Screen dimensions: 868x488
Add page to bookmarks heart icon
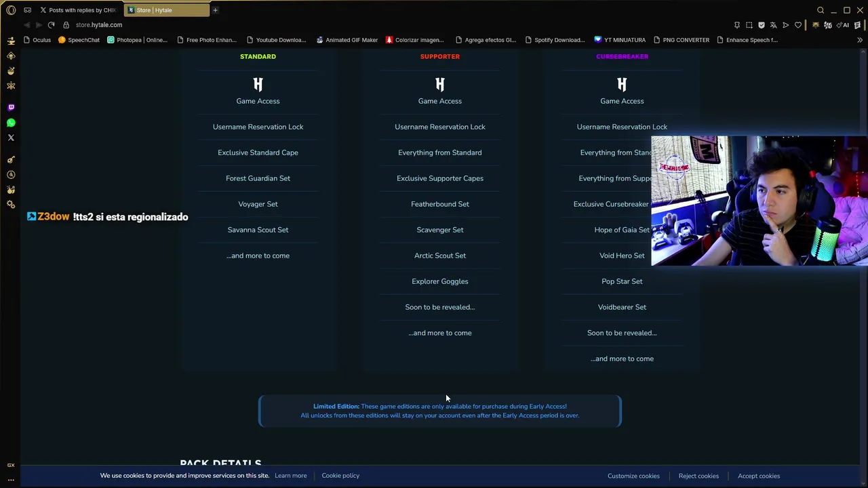pyautogui.click(x=798, y=25)
